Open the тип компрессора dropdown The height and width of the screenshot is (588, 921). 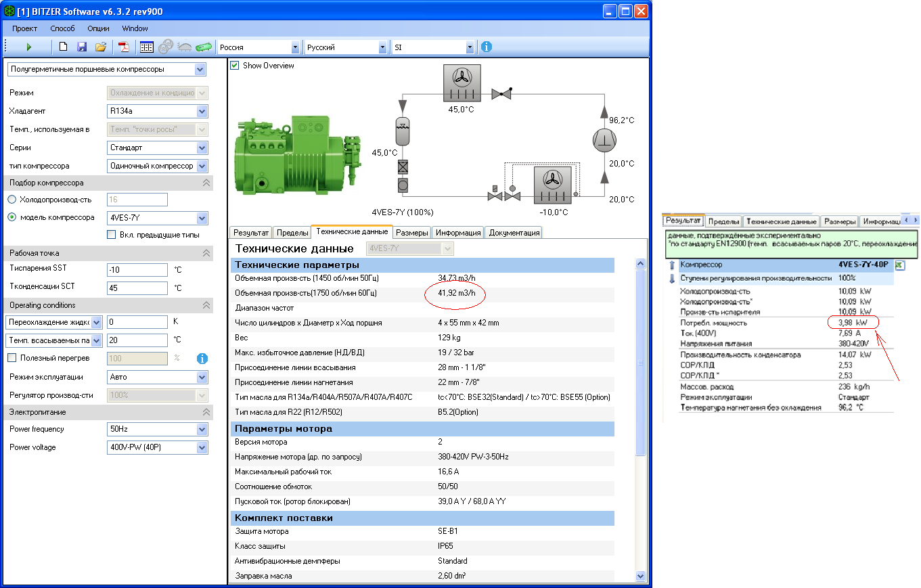(x=158, y=166)
